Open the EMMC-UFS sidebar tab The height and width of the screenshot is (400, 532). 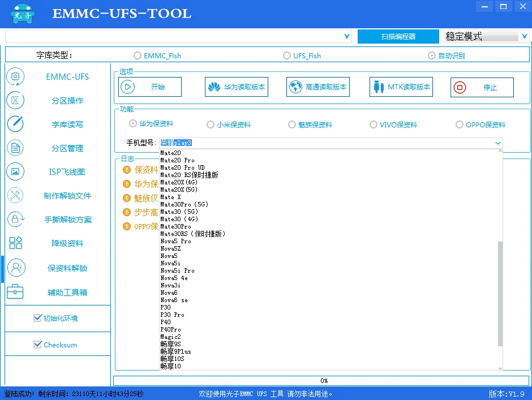click(67, 77)
